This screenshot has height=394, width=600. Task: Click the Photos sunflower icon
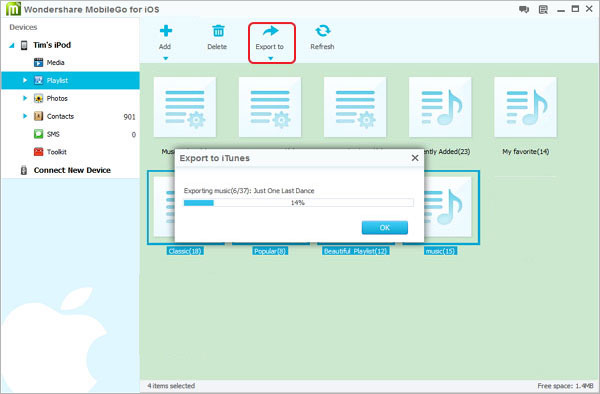38,98
